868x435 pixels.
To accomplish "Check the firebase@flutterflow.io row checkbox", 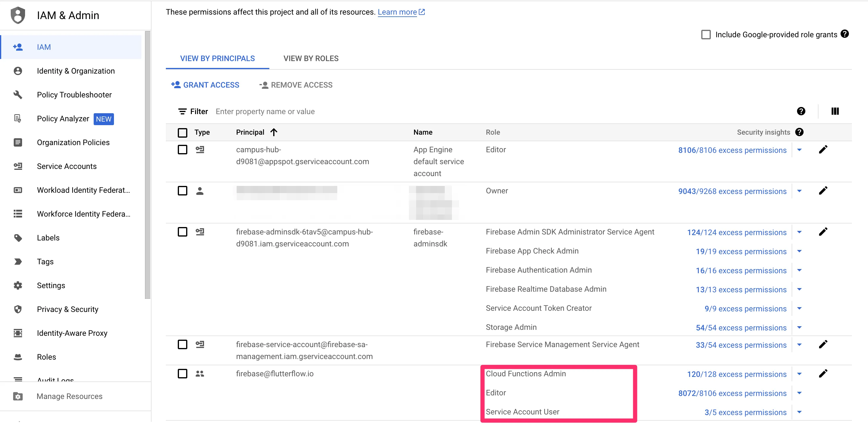I will [x=183, y=374].
